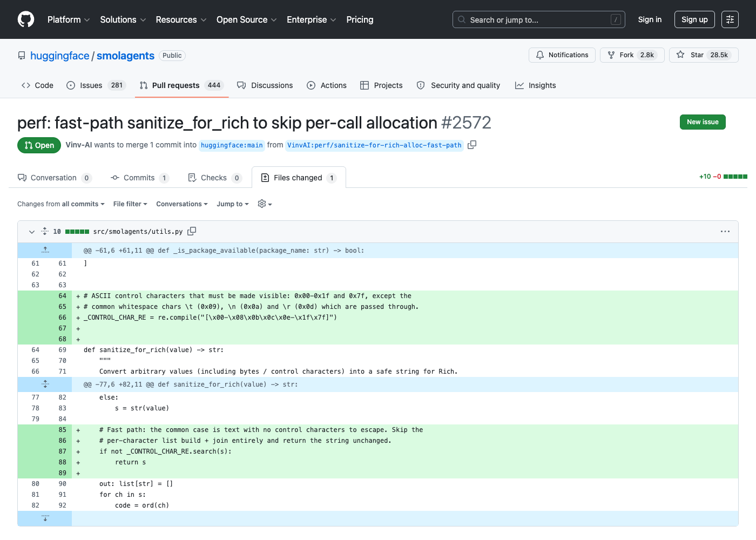This screenshot has width=756, height=540.
Task: Click the 'def sanitize_for_rich(value) -> str:' line
Action: tap(153, 350)
